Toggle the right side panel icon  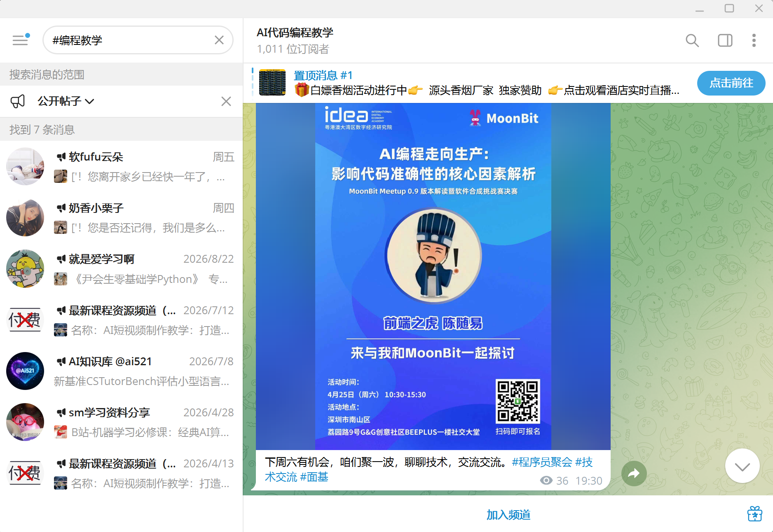(x=725, y=40)
